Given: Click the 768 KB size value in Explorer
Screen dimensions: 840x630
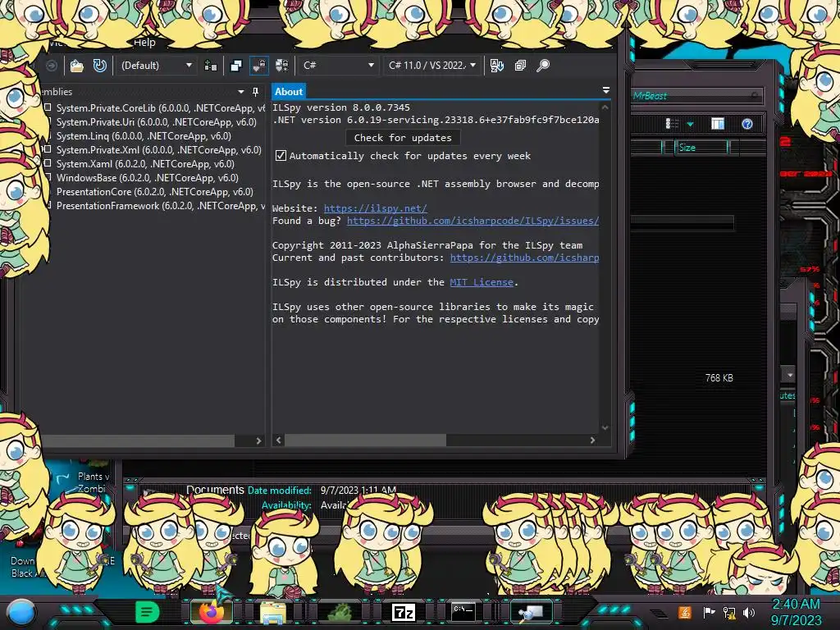Looking at the screenshot, I should coord(719,378).
